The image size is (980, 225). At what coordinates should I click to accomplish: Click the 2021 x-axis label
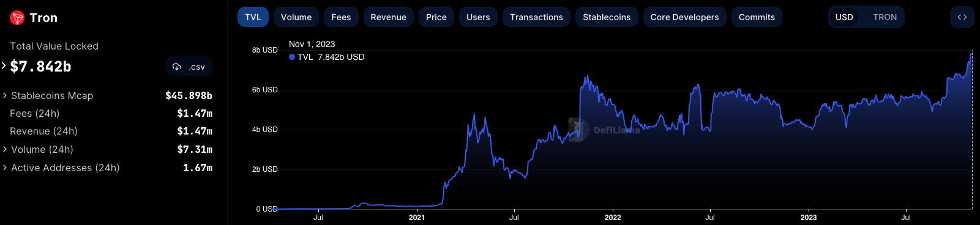point(417,217)
